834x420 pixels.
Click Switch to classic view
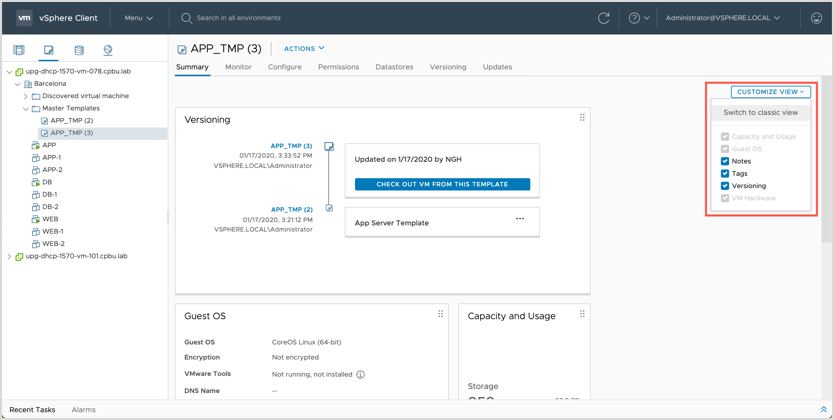click(761, 113)
